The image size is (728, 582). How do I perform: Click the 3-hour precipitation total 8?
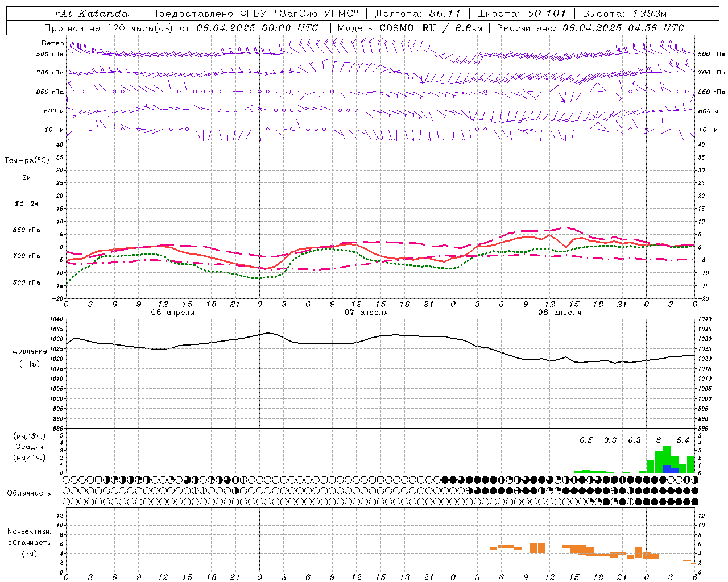point(659,440)
